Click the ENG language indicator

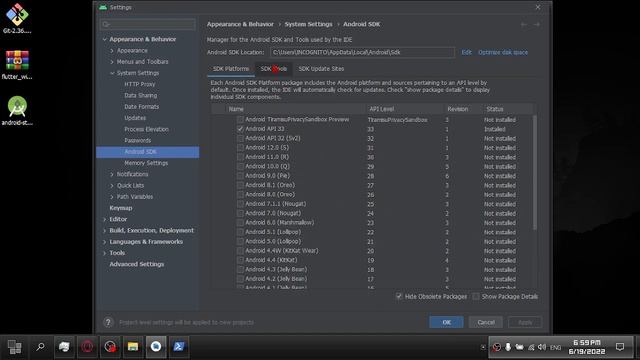click(x=555, y=347)
